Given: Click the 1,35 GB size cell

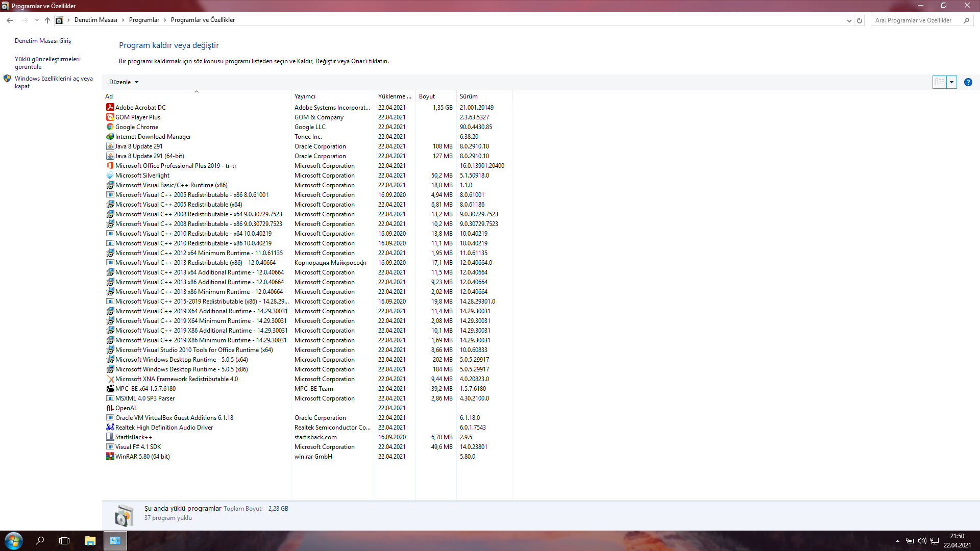Looking at the screenshot, I should pyautogui.click(x=442, y=107).
